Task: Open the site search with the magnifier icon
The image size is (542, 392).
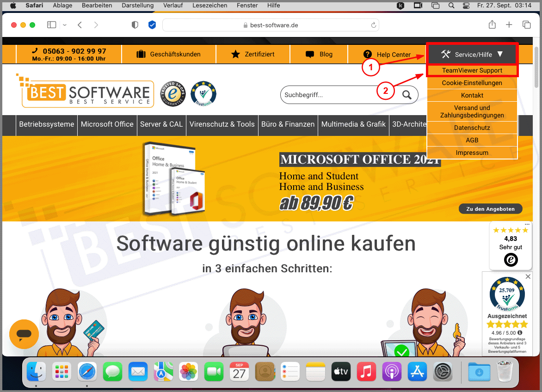Action: pyautogui.click(x=407, y=94)
